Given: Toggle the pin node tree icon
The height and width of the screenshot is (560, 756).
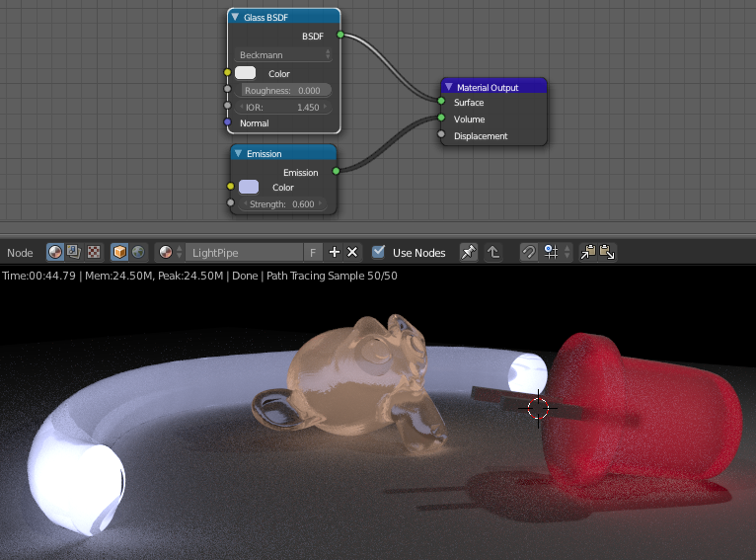Looking at the screenshot, I should click(468, 252).
